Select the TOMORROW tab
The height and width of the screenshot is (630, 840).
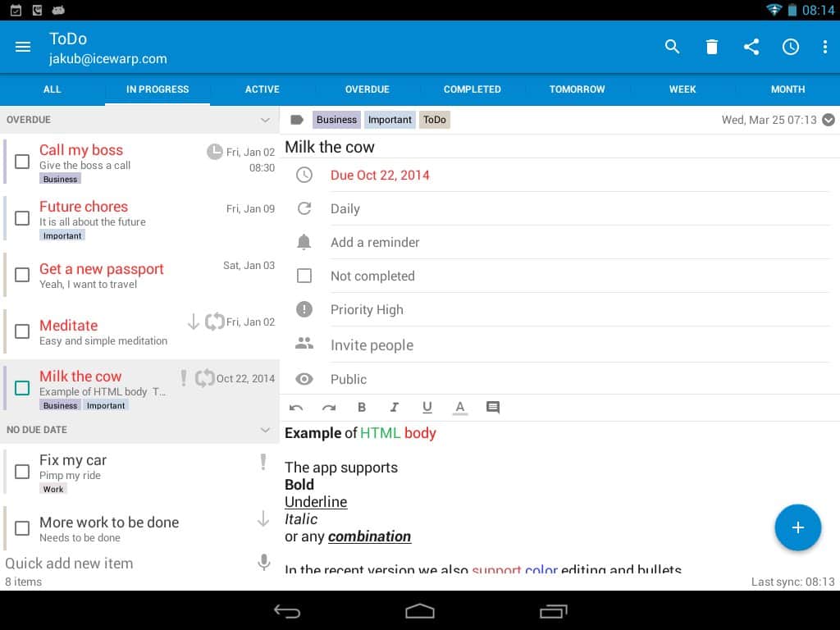click(x=577, y=89)
